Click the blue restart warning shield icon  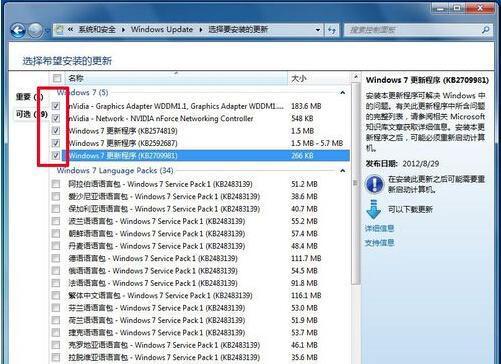tap(374, 184)
